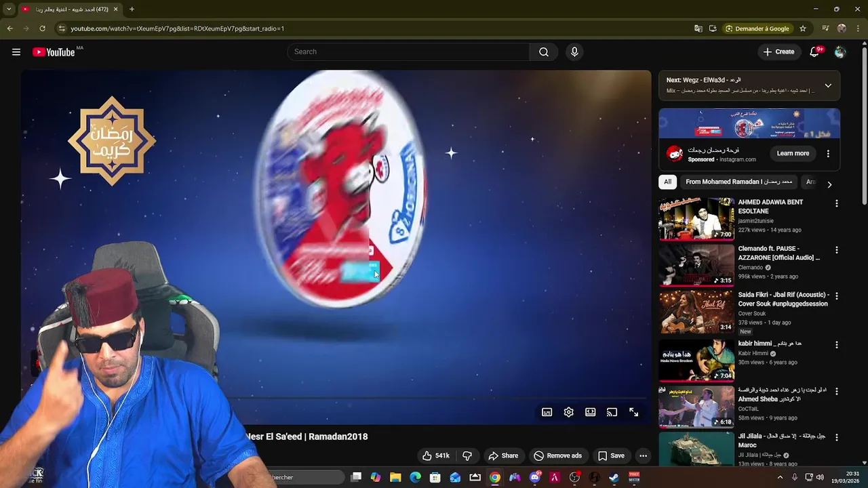868x488 pixels.
Task: Open more actions ellipsis under the video
Action: pyautogui.click(x=643, y=455)
